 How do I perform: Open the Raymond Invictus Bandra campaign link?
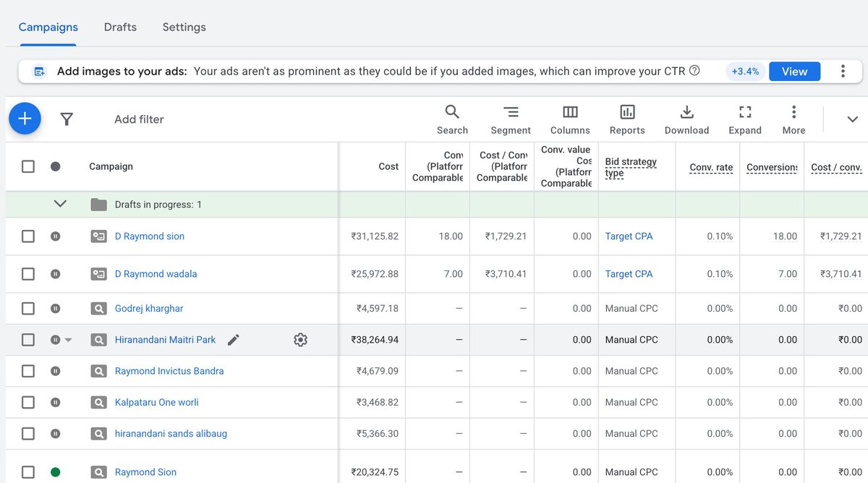click(169, 371)
